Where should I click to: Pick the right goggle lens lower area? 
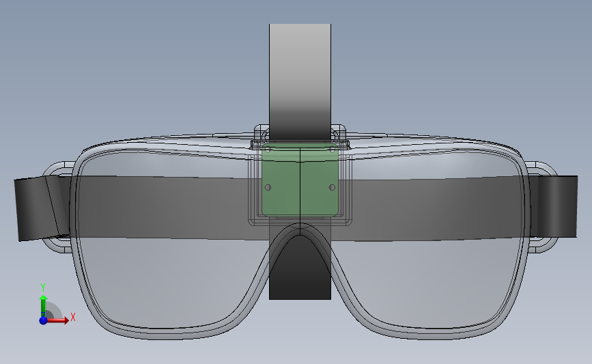point(430,283)
